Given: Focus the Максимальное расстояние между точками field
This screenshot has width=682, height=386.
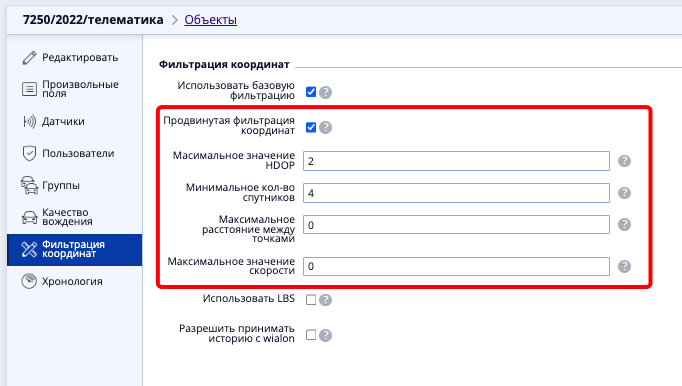Looking at the screenshot, I should click(x=456, y=225).
